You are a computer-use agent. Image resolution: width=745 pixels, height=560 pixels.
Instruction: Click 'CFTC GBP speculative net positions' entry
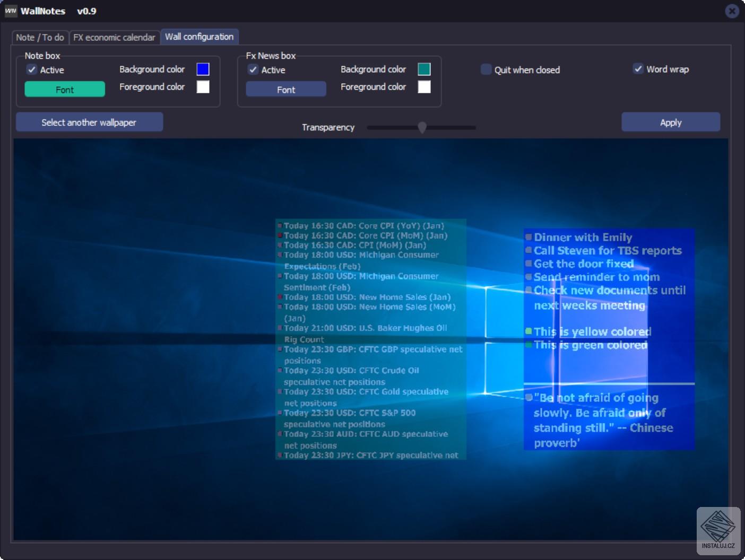(372, 355)
